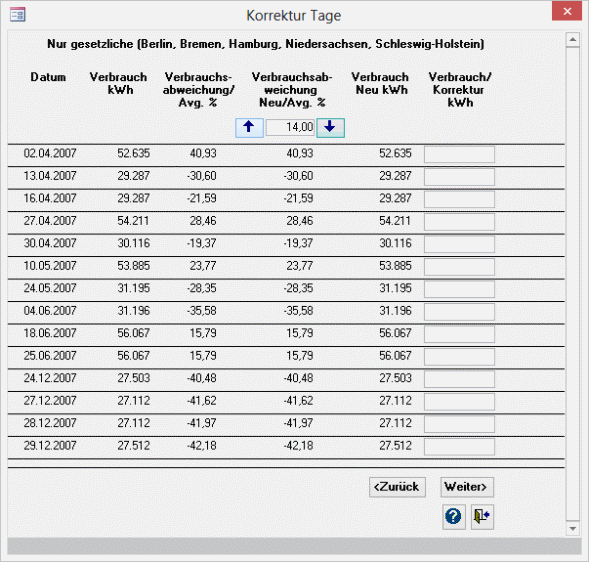Click the blue up arrow stepper button
This screenshot has width=589, height=562.
(x=249, y=128)
